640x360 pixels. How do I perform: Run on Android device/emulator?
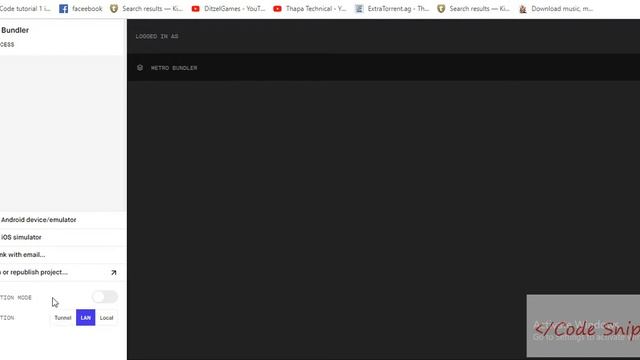[63, 220]
